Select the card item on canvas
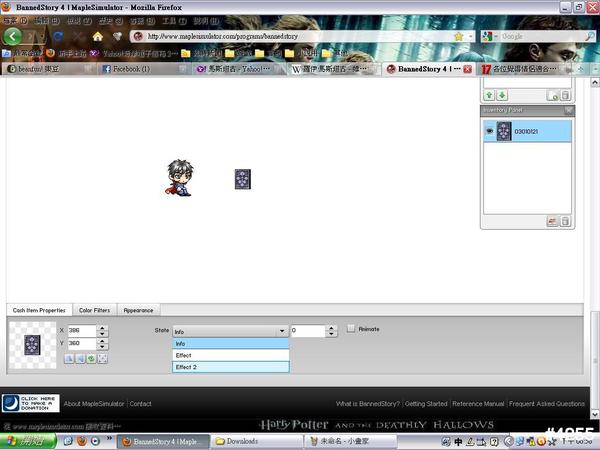Viewport: 600px width, 450px height. 243,179
